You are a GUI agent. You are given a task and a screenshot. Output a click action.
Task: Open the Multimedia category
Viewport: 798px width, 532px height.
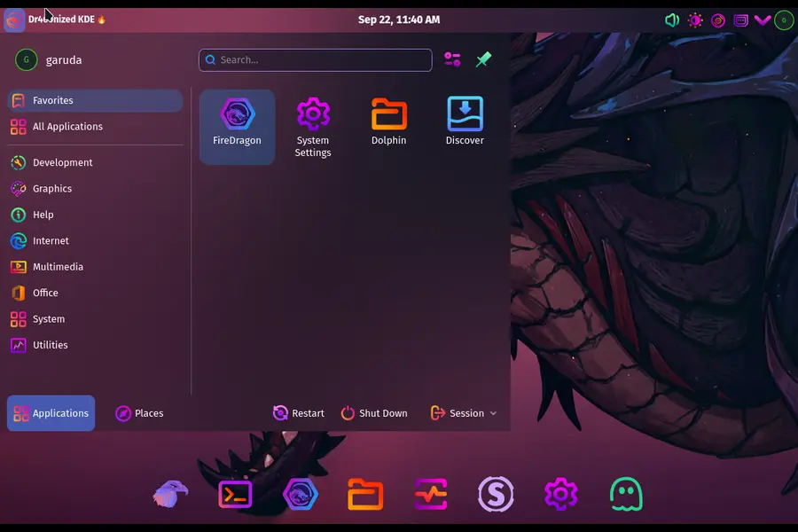coord(95,267)
